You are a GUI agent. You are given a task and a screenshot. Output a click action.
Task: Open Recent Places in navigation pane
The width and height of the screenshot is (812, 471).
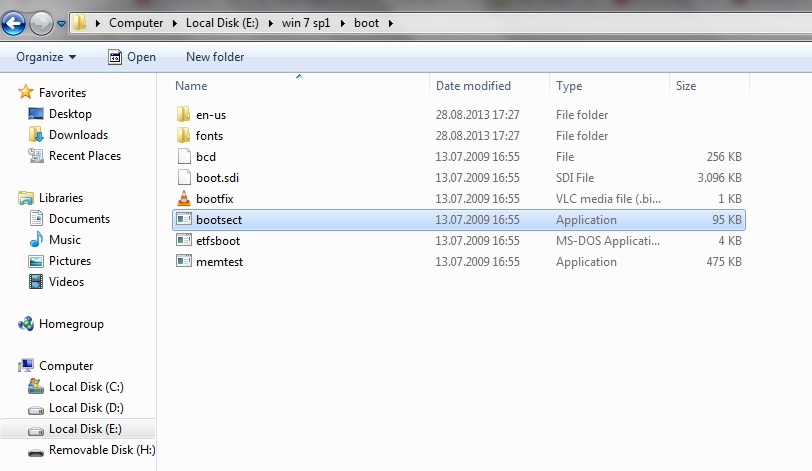pos(85,156)
